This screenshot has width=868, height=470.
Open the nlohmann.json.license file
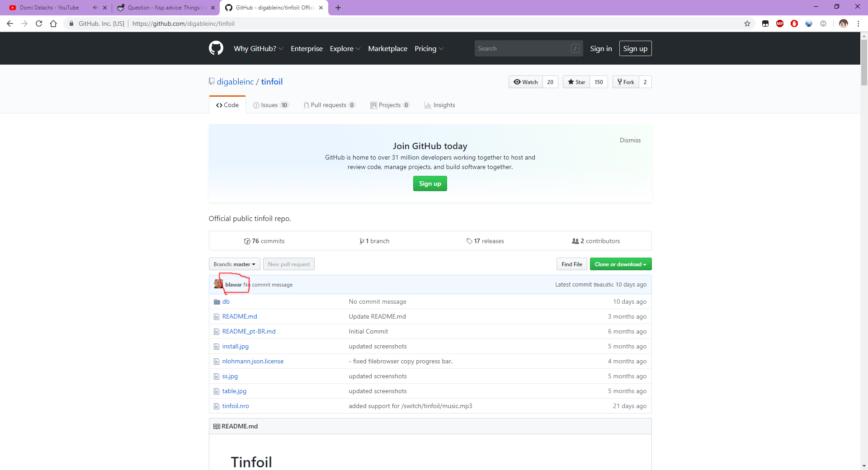tap(253, 361)
